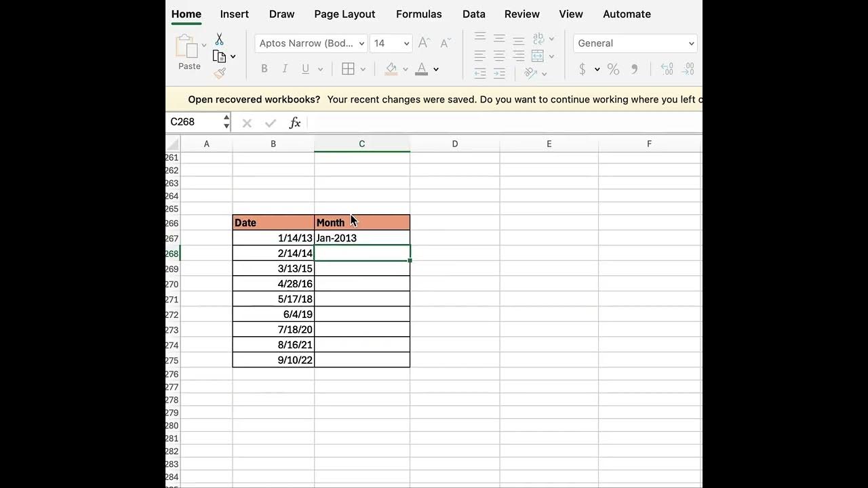Click the Cancel X in the formula bar
The image size is (868, 488).
pos(247,123)
